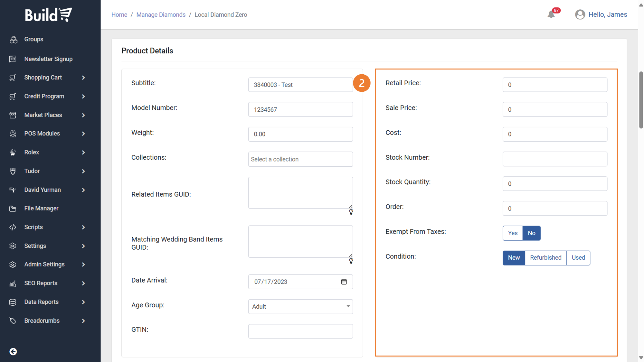
Task: Click the Stock Number input field
Action: [554, 159]
